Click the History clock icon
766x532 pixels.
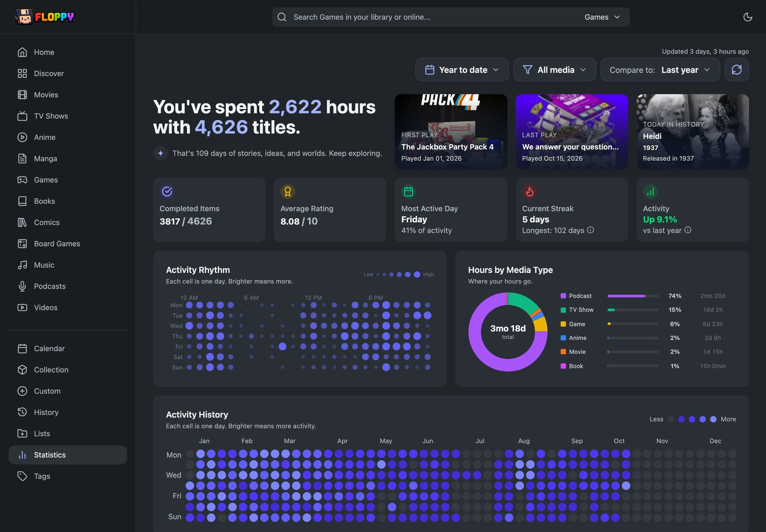pyautogui.click(x=23, y=412)
